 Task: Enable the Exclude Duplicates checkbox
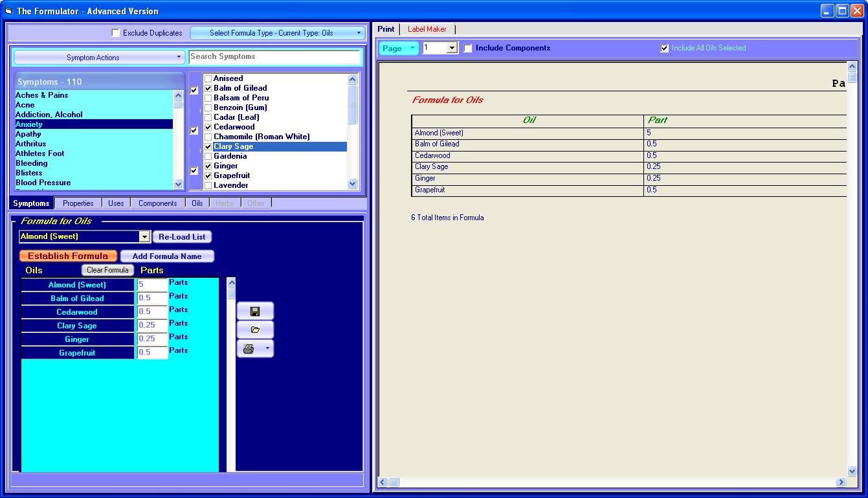pos(116,33)
